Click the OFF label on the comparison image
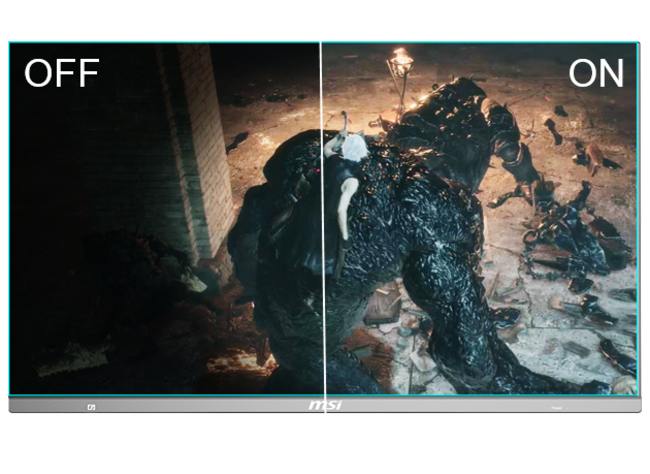This screenshot has width=650, height=474. [x=61, y=73]
